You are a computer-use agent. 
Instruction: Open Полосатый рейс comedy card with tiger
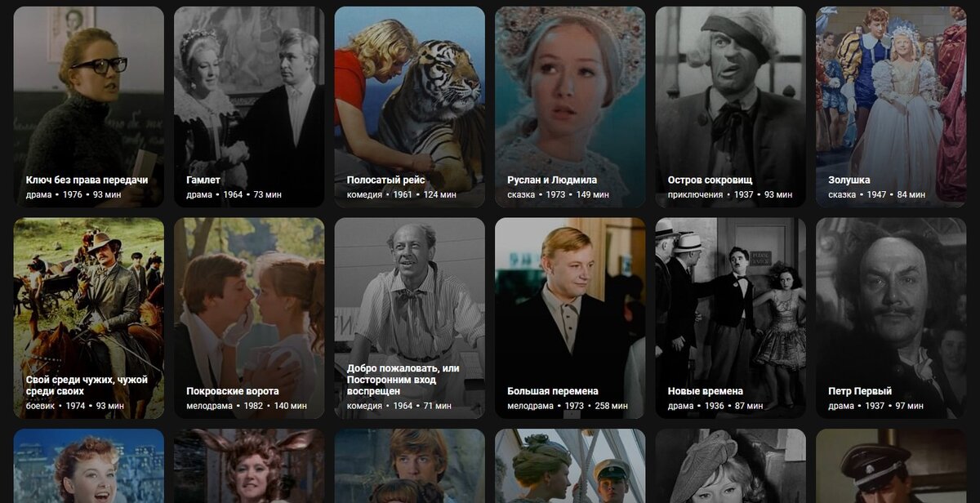point(409,107)
